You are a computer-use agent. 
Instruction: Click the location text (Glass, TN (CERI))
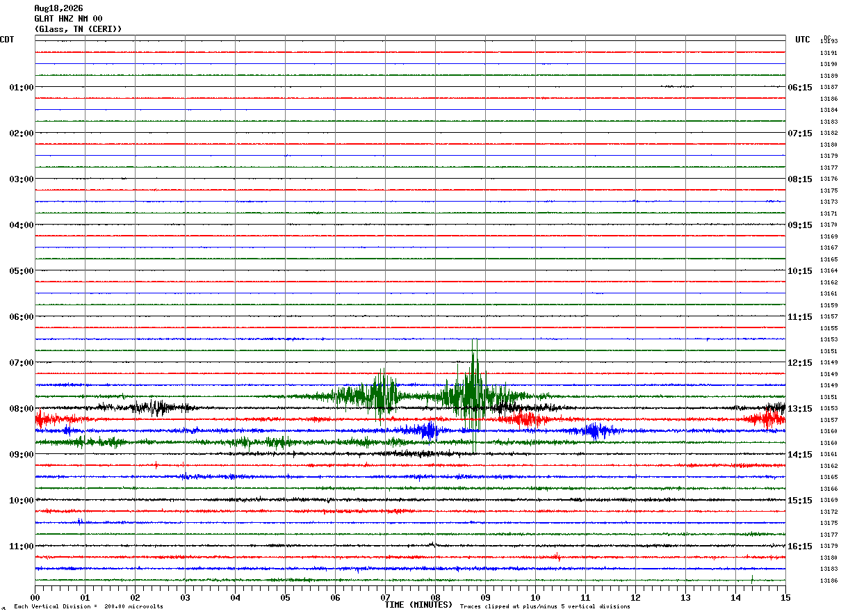click(x=78, y=29)
